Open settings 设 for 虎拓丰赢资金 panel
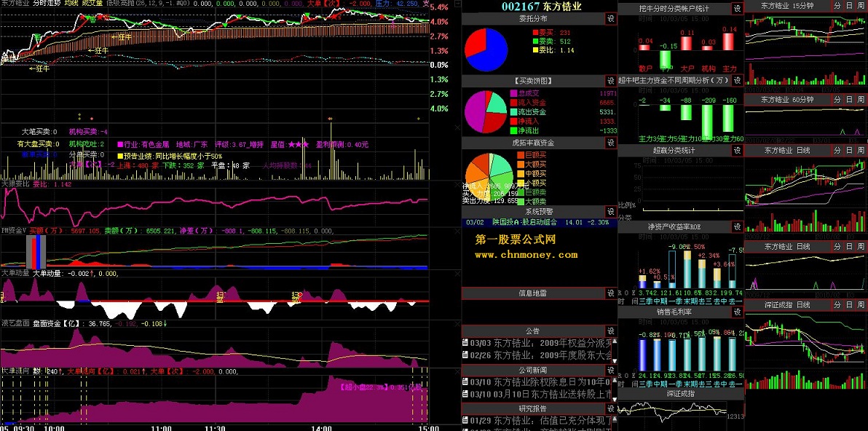This screenshot has width=868, height=431. [611, 143]
